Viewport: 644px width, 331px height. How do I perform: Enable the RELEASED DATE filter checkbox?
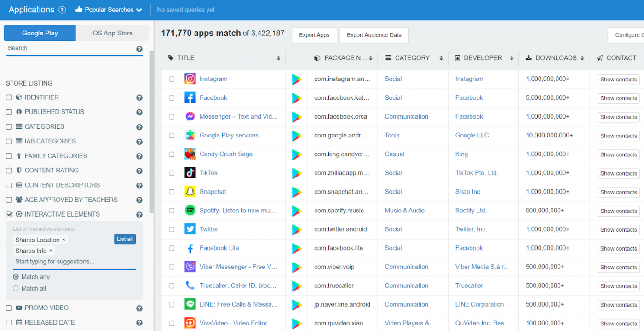pyautogui.click(x=9, y=323)
